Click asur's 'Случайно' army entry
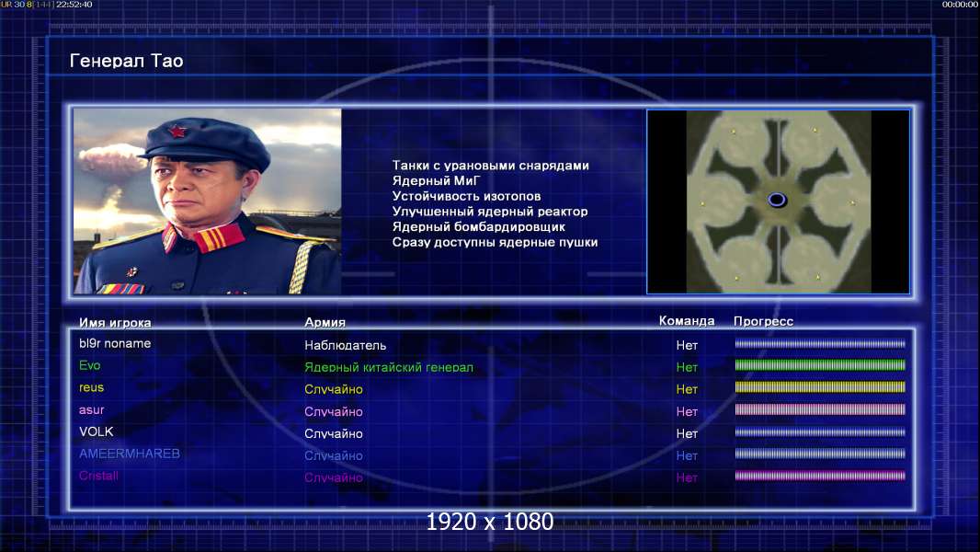This screenshot has height=552, width=980. click(x=334, y=412)
